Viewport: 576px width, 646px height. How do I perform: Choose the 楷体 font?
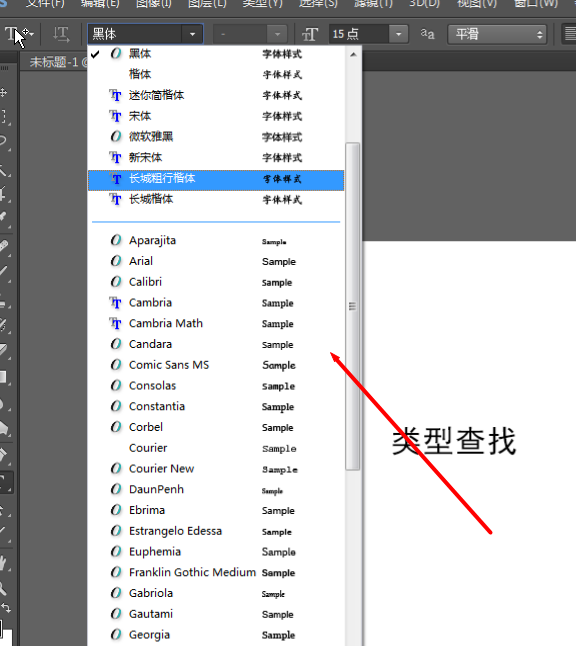tap(216, 75)
